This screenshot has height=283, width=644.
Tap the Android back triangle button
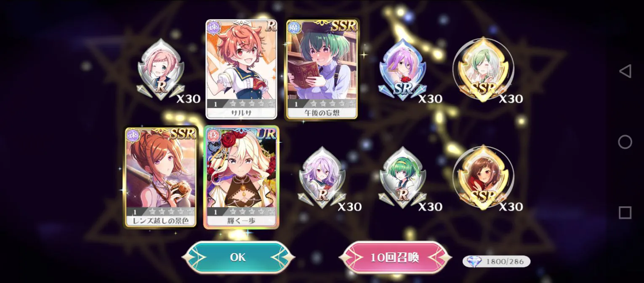(625, 71)
